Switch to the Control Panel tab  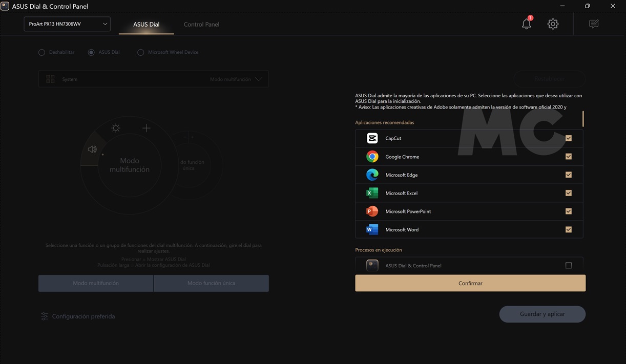tap(201, 25)
